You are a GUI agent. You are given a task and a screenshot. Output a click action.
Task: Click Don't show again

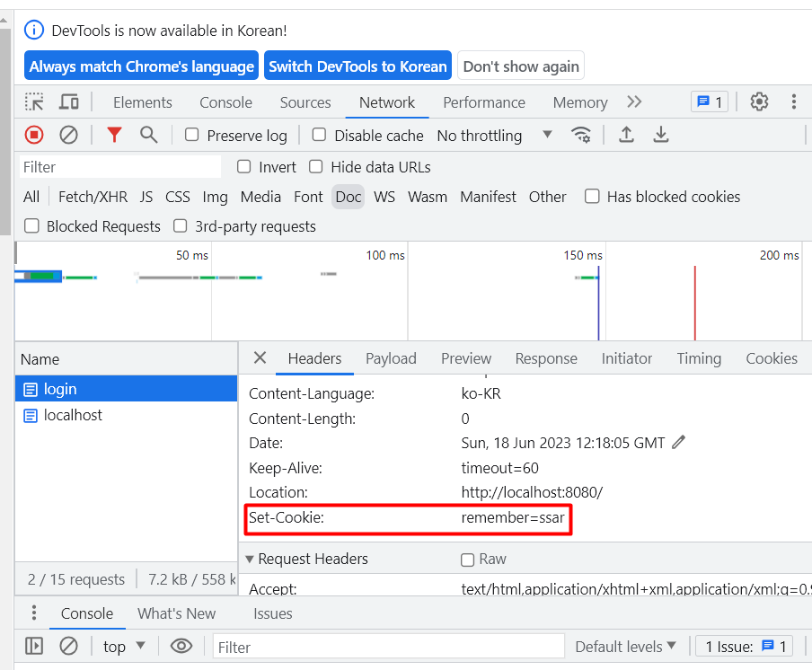[x=520, y=66]
